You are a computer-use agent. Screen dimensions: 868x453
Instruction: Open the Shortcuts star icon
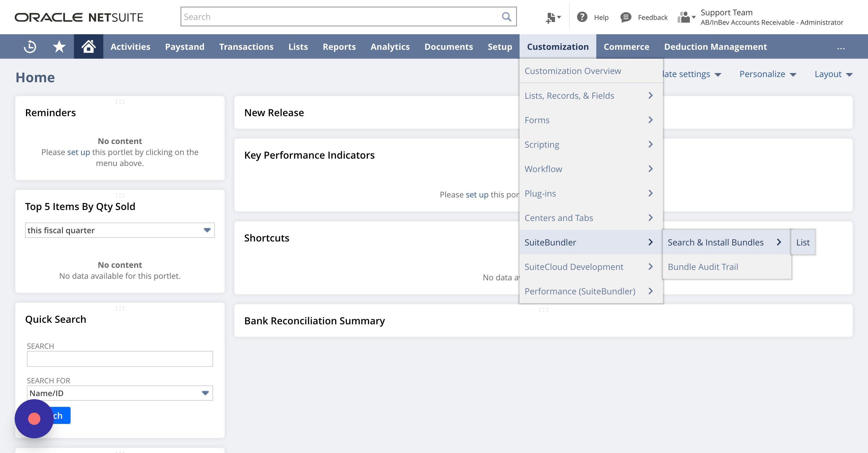(59, 46)
